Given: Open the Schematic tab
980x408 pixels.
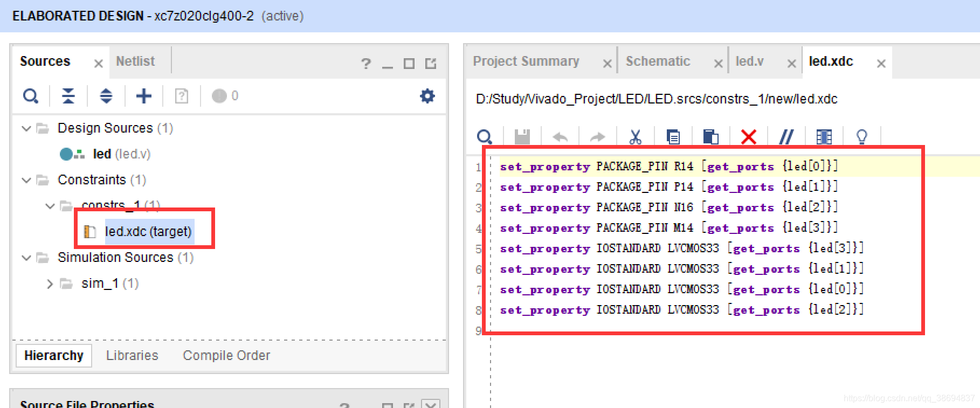Looking at the screenshot, I should point(658,61).
